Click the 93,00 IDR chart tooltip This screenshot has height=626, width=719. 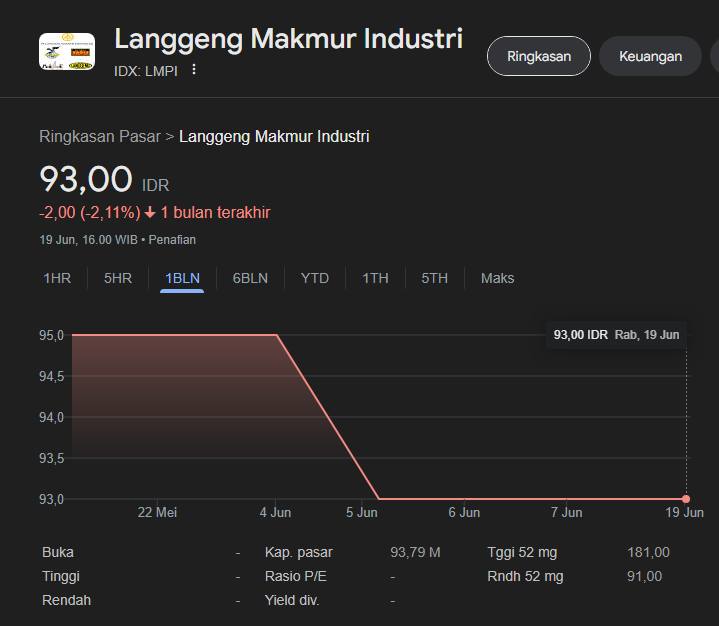coord(616,335)
